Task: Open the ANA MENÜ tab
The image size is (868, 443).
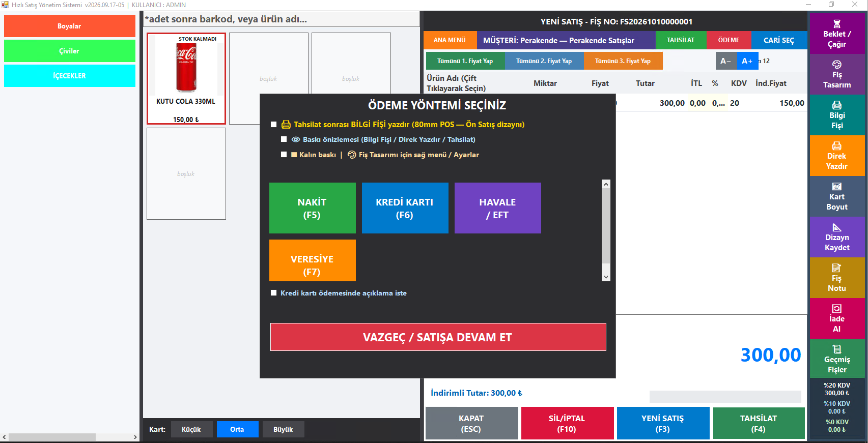Action: click(450, 40)
